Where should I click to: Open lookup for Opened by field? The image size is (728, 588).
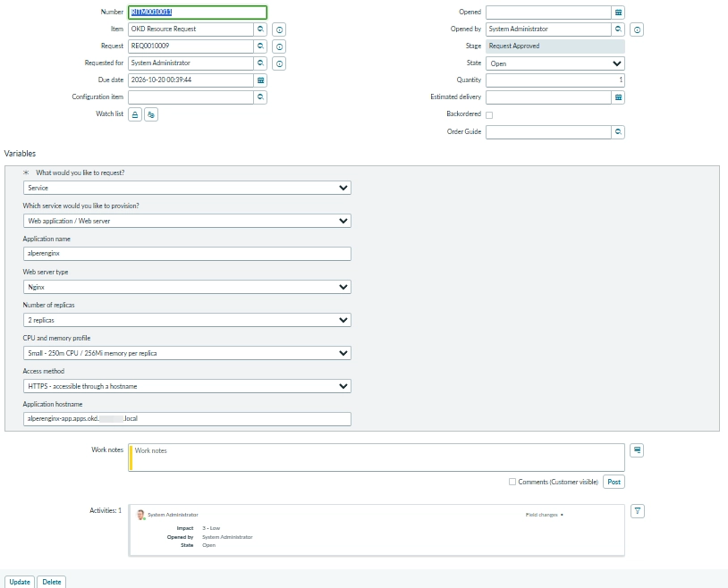[x=618, y=29]
